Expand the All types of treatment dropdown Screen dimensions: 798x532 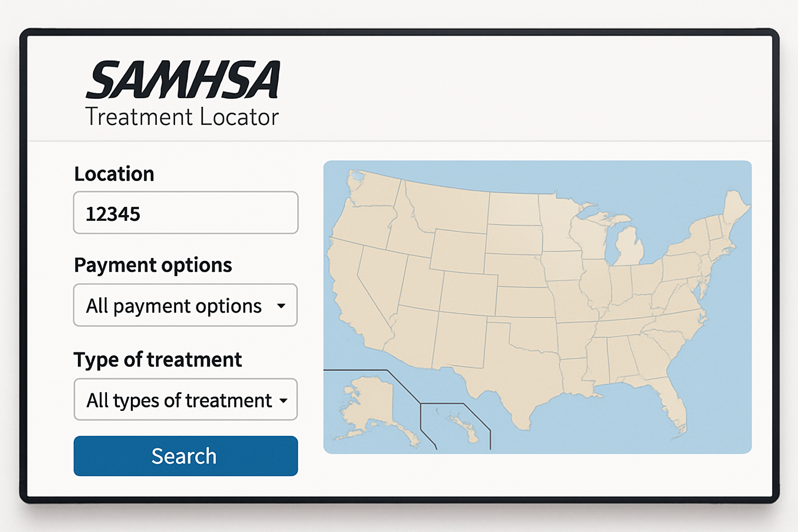[185, 401]
